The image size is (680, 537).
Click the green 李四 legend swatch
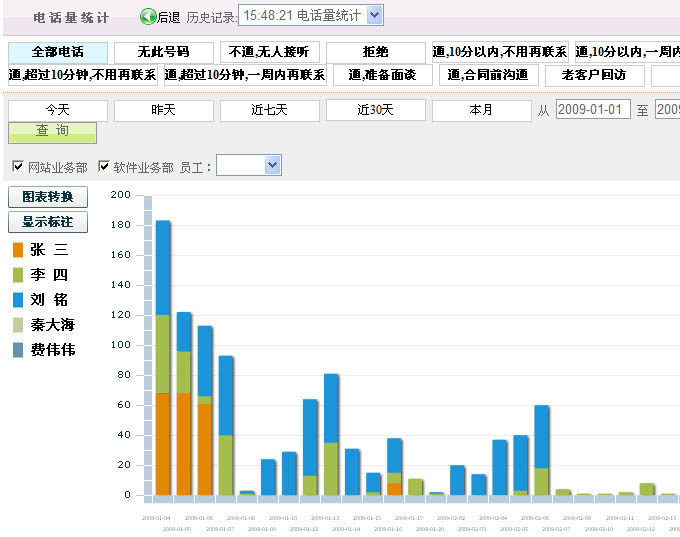tap(17, 275)
